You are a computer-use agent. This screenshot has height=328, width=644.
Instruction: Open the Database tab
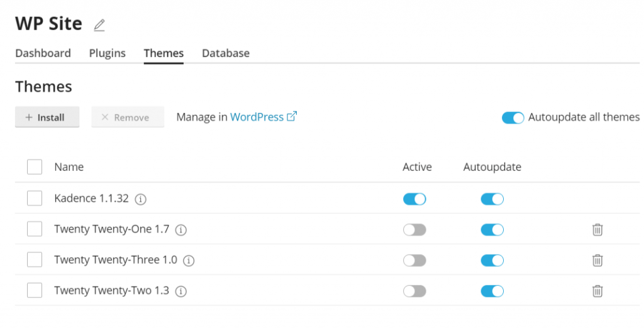[x=225, y=53]
